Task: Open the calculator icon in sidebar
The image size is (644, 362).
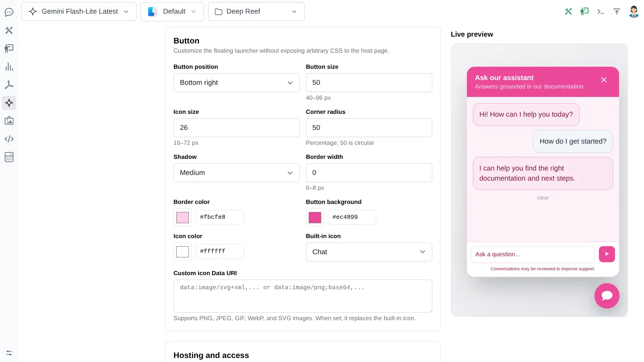Action: (9, 157)
